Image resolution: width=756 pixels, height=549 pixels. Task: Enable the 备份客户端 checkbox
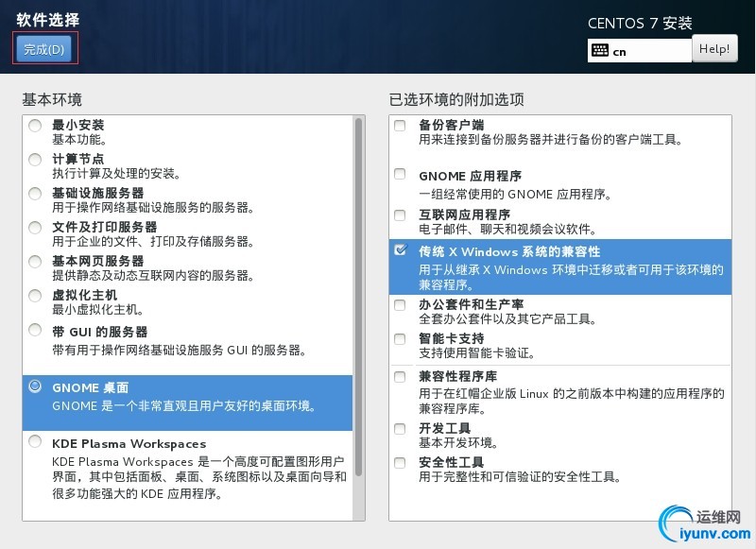coord(400,126)
